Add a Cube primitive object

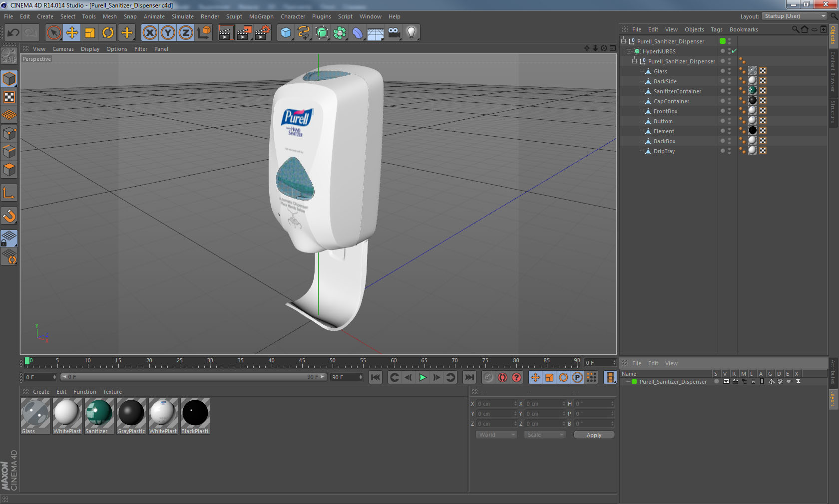(286, 33)
